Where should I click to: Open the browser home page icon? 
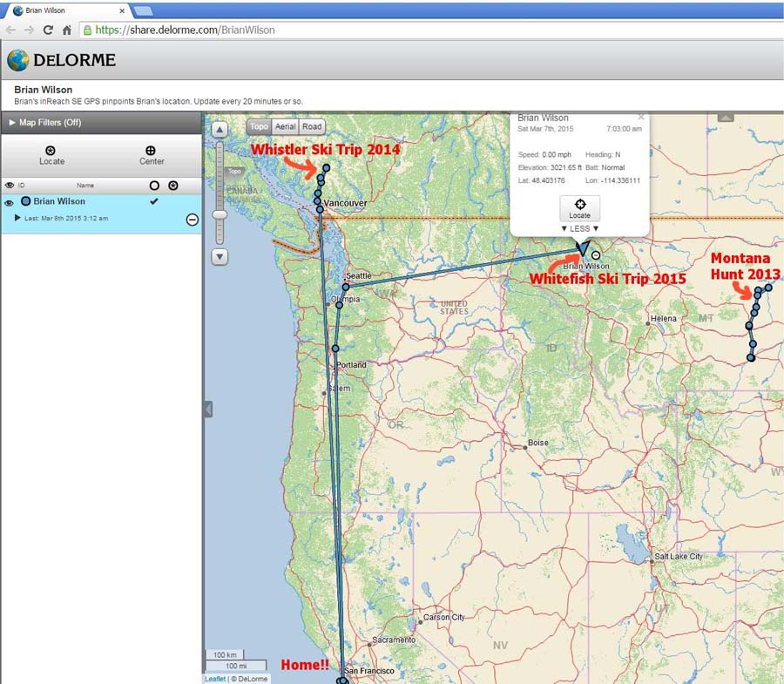click(x=66, y=30)
